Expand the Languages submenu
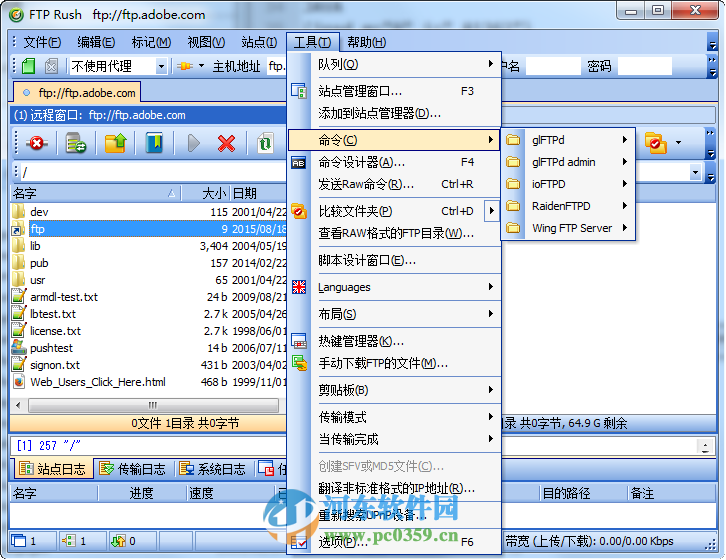Viewport: 726px width, 560px height. click(x=491, y=287)
